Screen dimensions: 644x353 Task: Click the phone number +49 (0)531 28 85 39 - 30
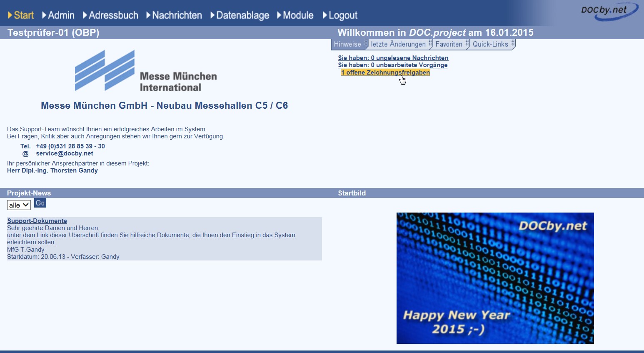pos(70,146)
